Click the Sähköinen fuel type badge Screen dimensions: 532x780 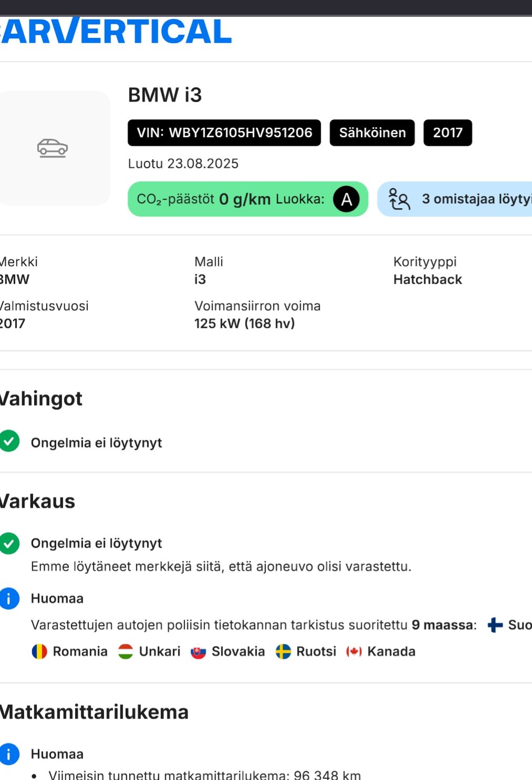click(372, 132)
